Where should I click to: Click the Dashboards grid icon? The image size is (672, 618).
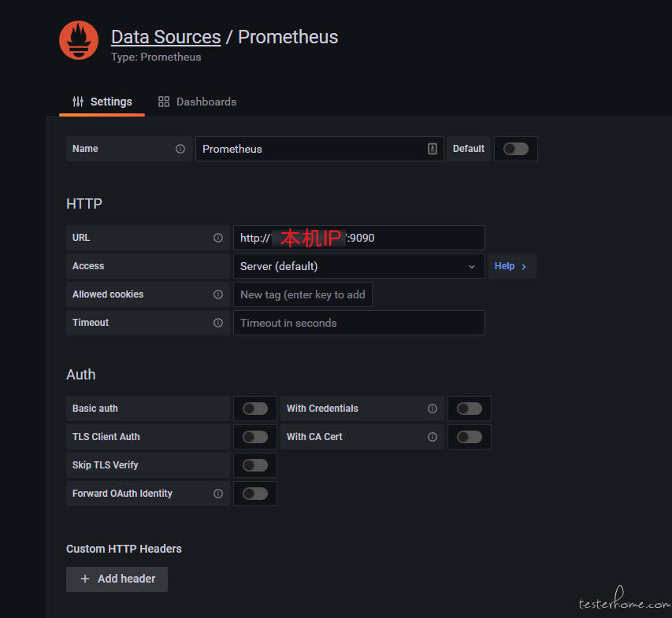164,102
